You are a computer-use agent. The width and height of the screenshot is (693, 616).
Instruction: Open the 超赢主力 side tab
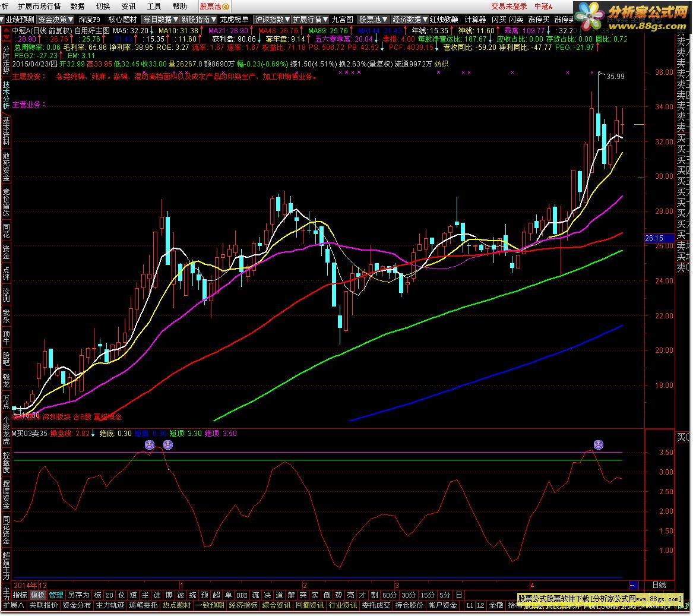pyautogui.click(x=6, y=565)
